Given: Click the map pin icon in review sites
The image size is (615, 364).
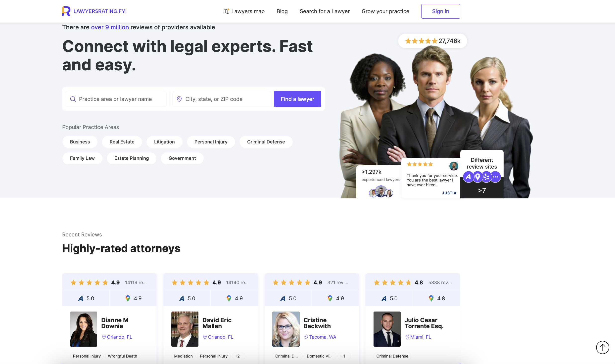Looking at the screenshot, I should point(478,177).
